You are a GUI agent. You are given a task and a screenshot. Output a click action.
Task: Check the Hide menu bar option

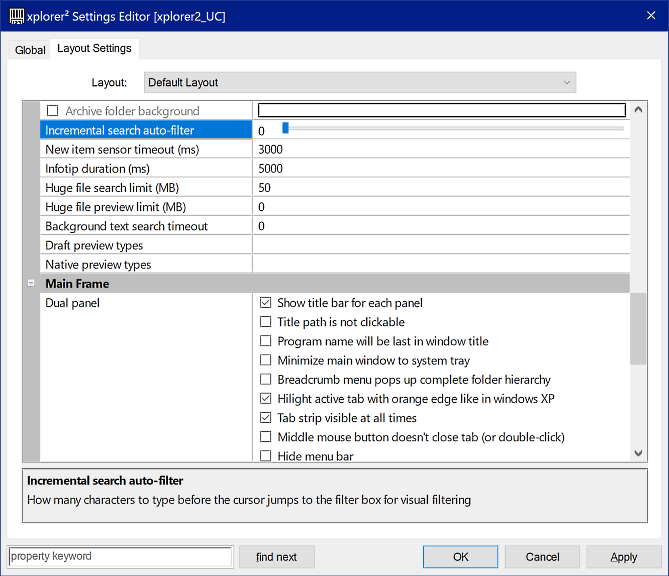[265, 456]
